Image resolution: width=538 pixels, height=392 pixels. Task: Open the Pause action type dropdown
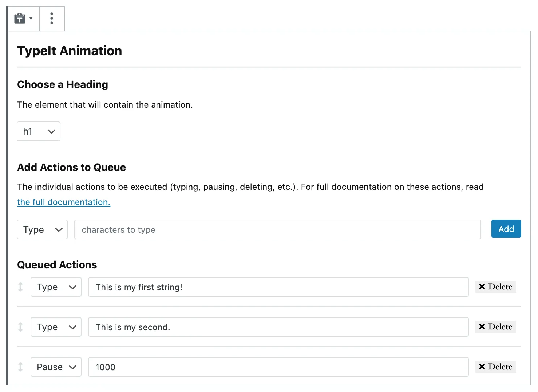pyautogui.click(x=56, y=367)
